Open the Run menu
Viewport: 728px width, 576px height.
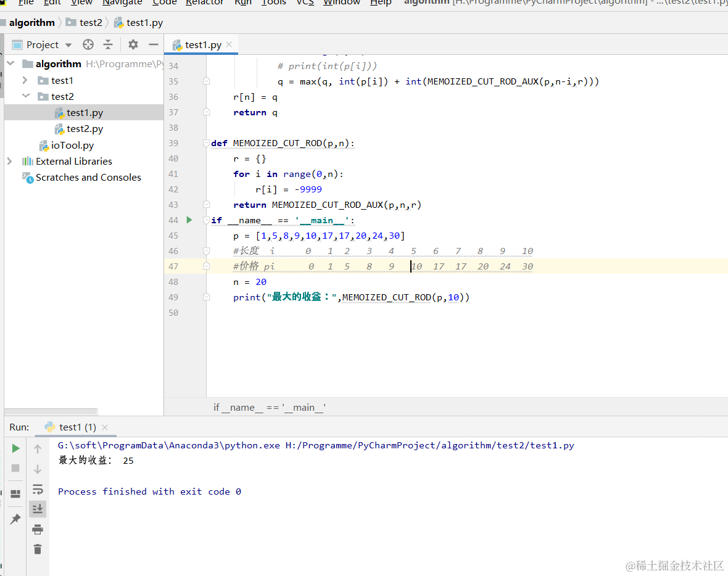click(x=243, y=2)
